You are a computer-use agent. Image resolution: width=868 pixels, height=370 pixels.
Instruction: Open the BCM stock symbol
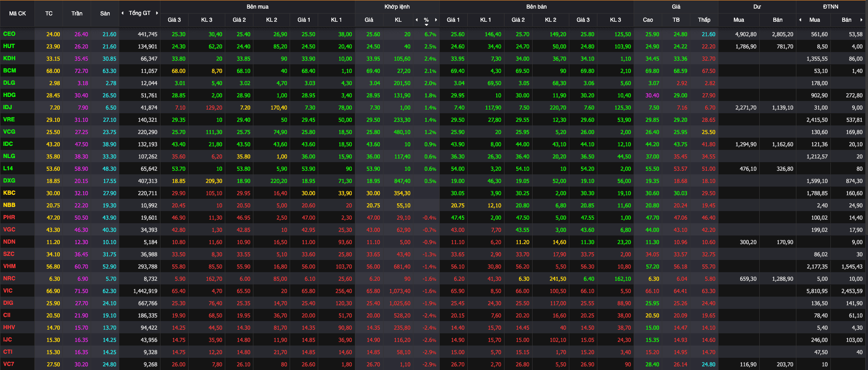coord(10,71)
